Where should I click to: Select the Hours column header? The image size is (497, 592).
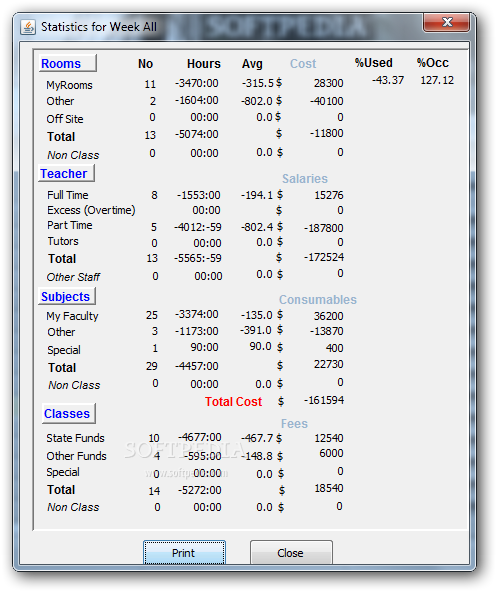pyautogui.click(x=204, y=64)
